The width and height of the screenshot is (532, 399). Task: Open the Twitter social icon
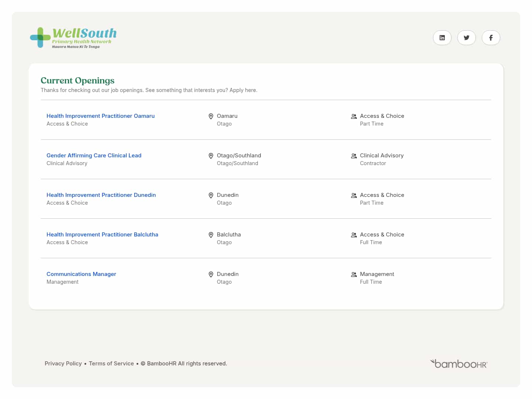click(x=467, y=38)
